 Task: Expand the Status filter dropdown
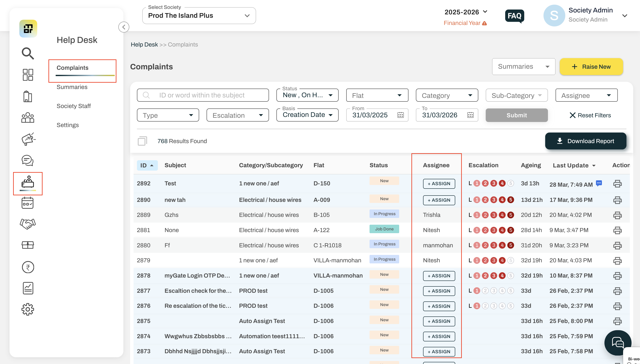tap(307, 95)
